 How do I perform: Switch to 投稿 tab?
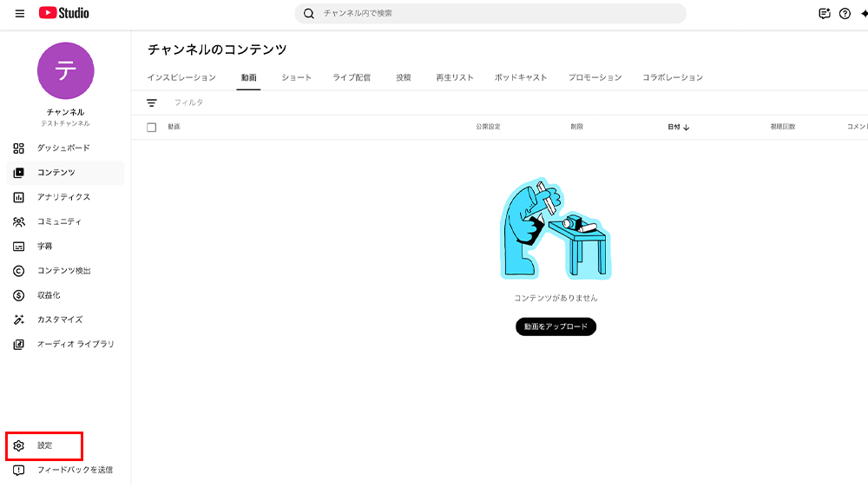coord(404,77)
